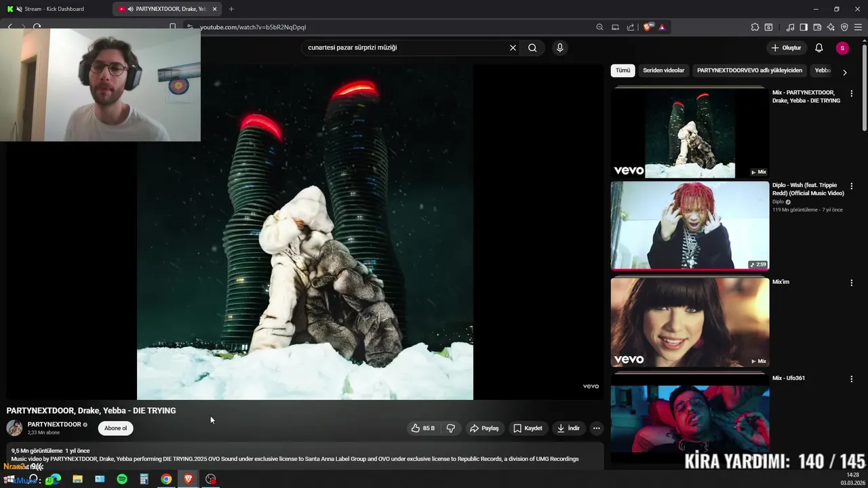Open OBS Studio from the taskbar

211,479
